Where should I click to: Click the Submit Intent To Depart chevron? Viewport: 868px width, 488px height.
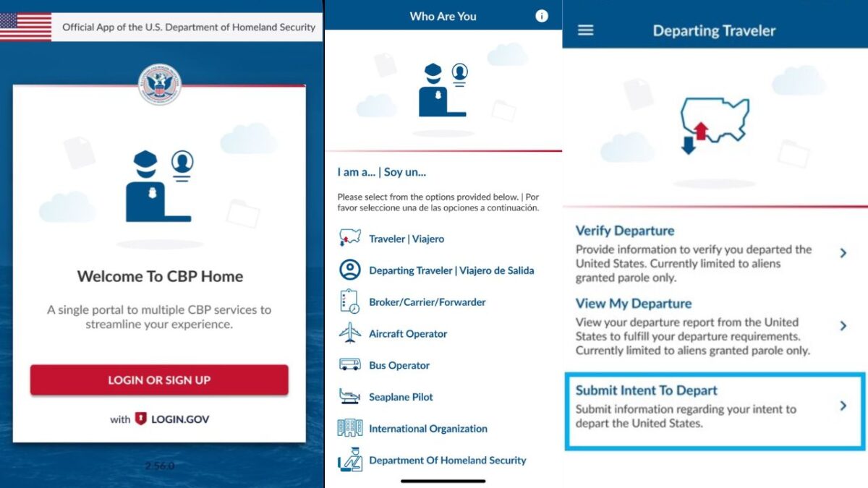(843, 406)
